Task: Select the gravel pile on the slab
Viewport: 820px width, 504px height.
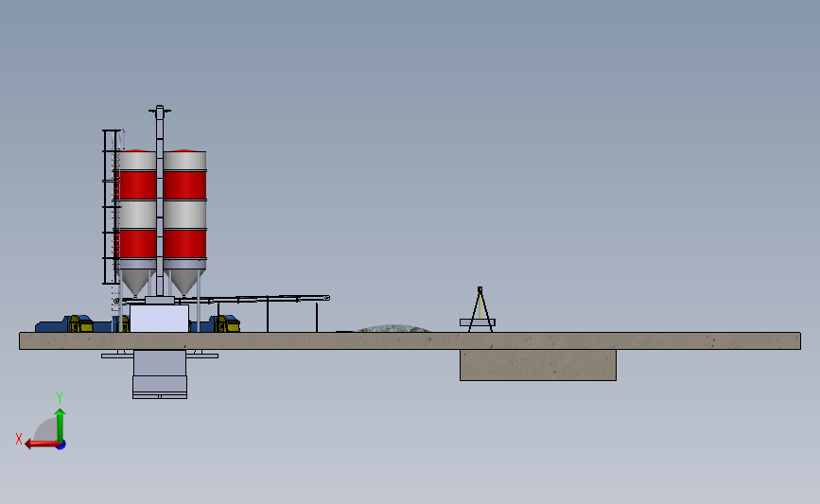Action: (x=393, y=328)
